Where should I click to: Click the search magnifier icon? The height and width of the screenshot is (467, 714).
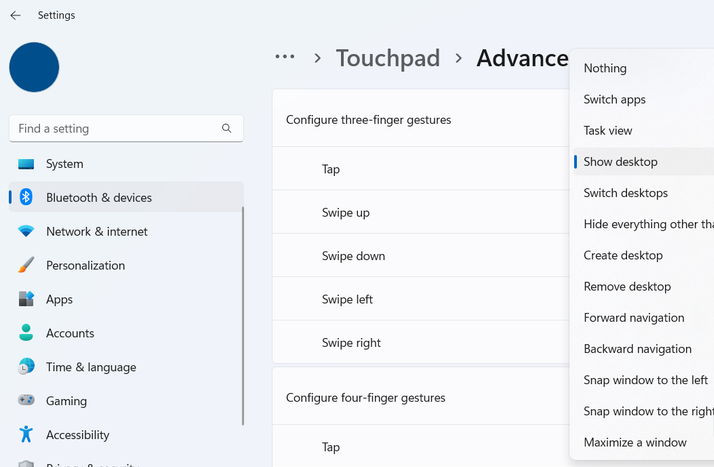pos(227,129)
